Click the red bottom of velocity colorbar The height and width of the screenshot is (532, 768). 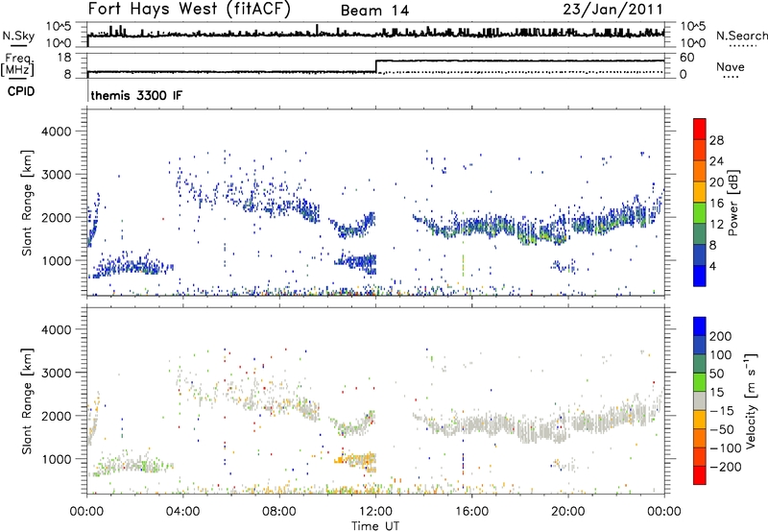pos(700,475)
